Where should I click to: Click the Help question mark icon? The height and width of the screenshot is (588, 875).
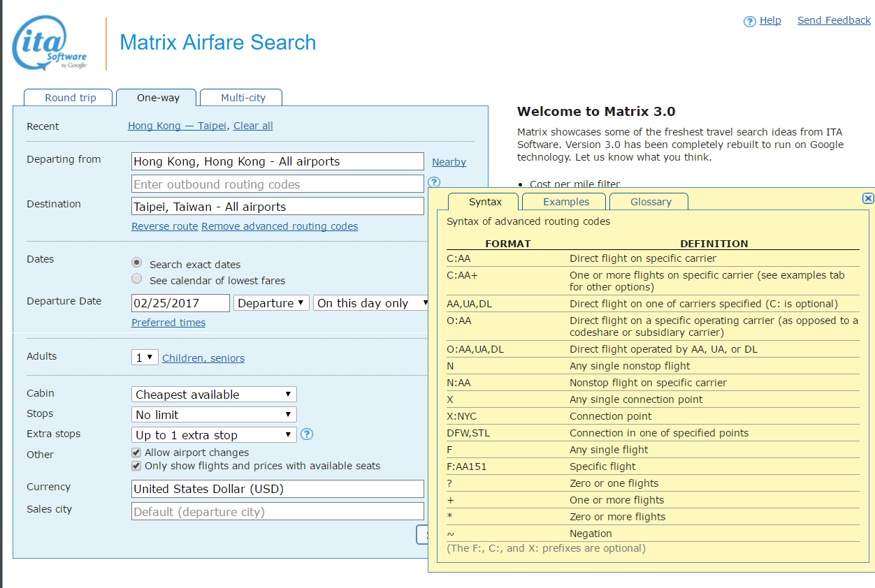pyautogui.click(x=750, y=22)
